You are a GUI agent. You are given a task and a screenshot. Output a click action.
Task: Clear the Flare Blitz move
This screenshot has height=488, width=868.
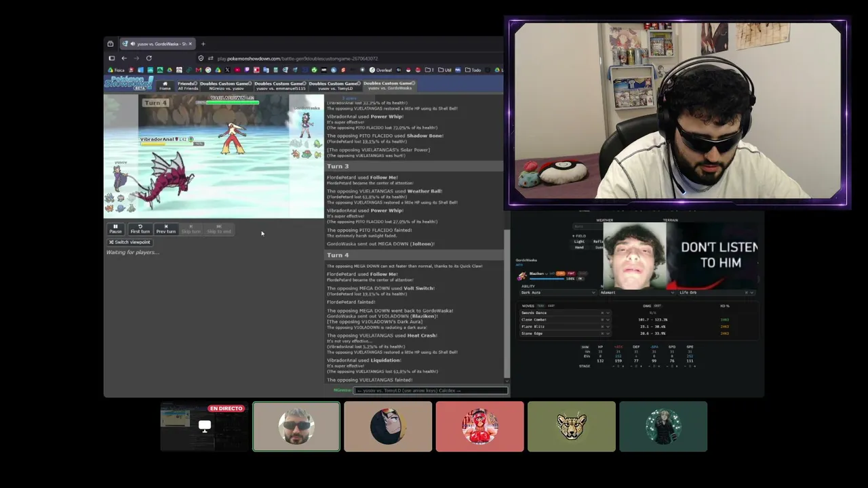coord(602,327)
